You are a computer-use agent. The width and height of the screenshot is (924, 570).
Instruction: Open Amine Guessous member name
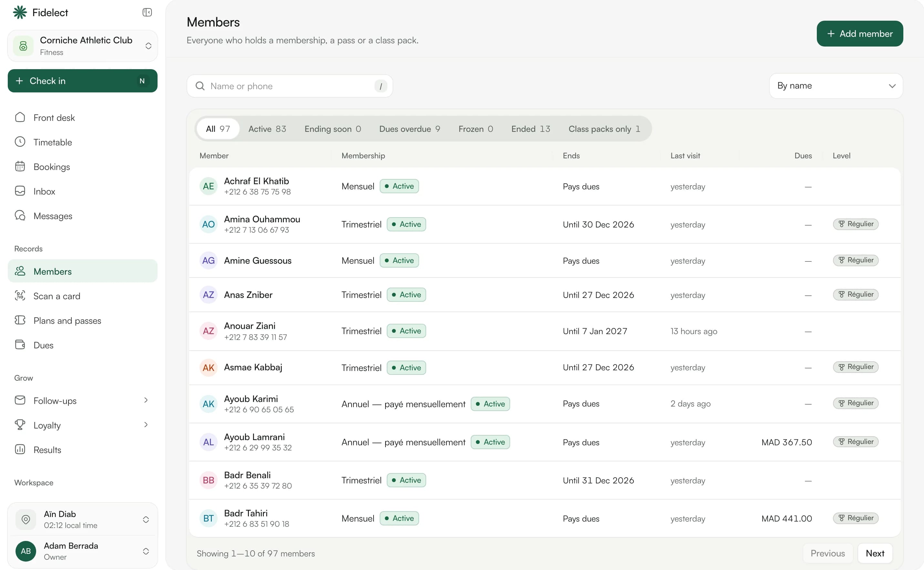tap(258, 261)
